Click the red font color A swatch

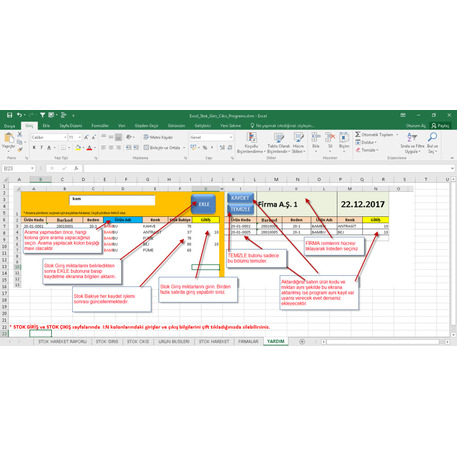89,148
